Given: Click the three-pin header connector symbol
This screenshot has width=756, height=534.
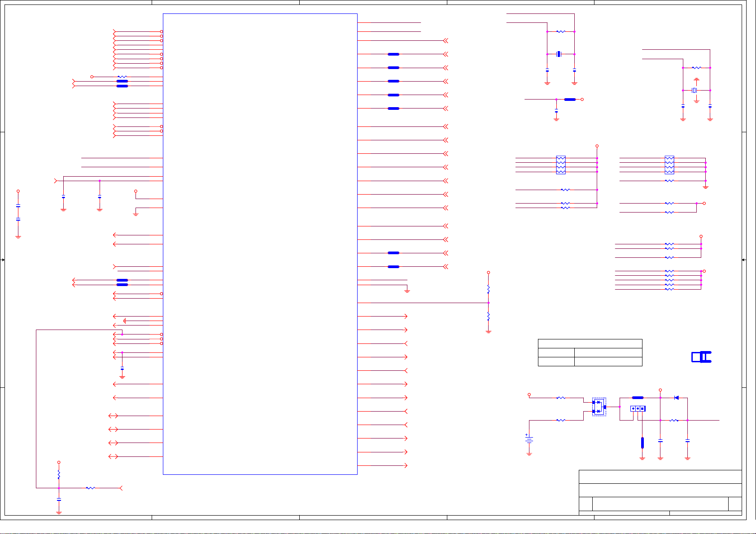Looking at the screenshot, I should pos(638,408).
